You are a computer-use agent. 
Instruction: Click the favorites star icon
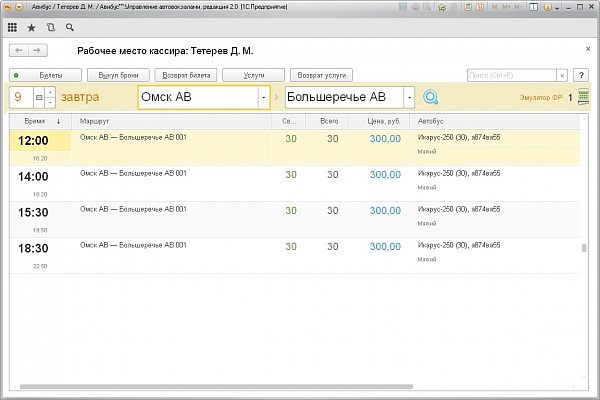coord(31,27)
